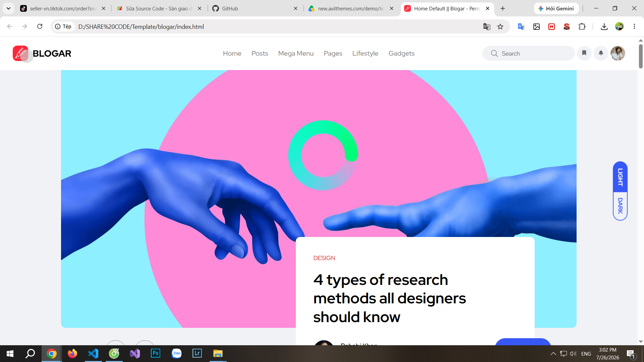The width and height of the screenshot is (644, 362).
Task: Open Visual Studio Code from taskbar
Action: pos(93,354)
